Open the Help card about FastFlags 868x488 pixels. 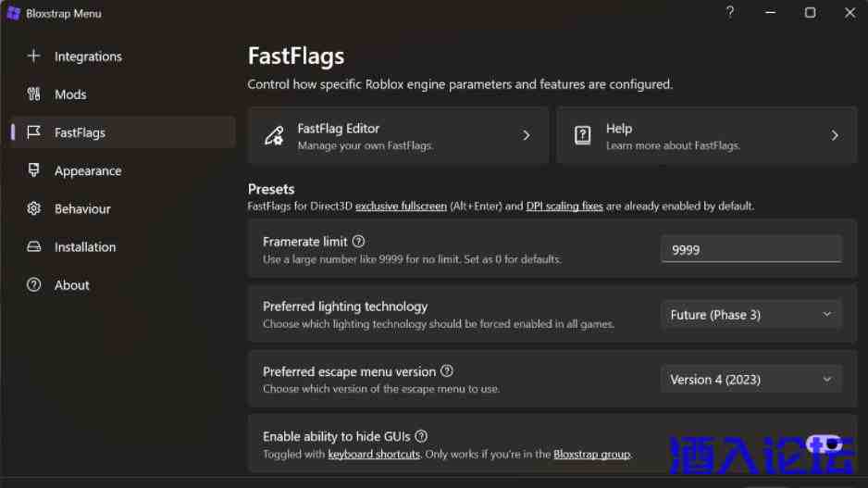707,135
